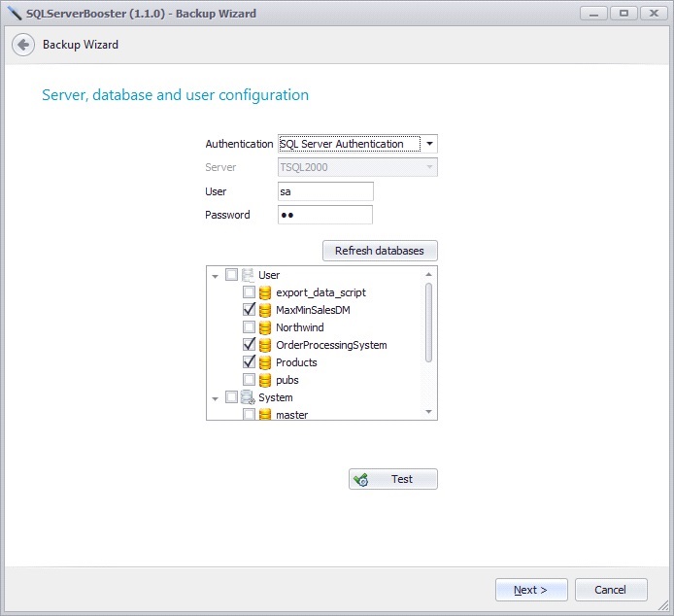Screen dimensions: 674x616
Task: Proceed with the Next > button
Action: pos(531,590)
